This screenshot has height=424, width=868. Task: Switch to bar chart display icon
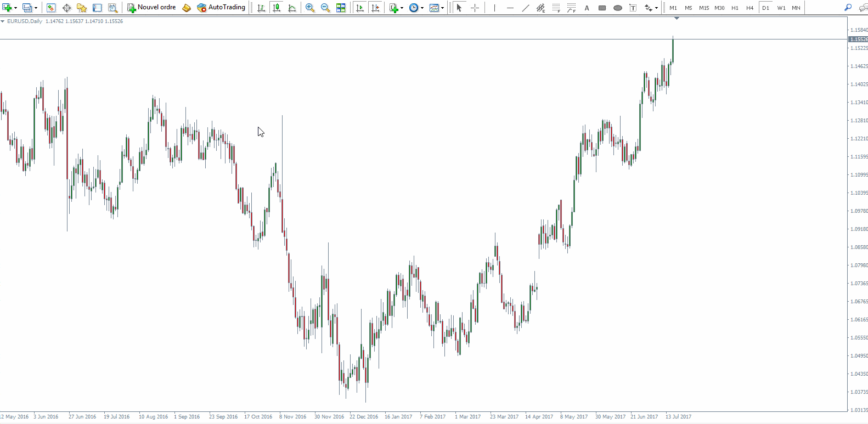coord(261,8)
